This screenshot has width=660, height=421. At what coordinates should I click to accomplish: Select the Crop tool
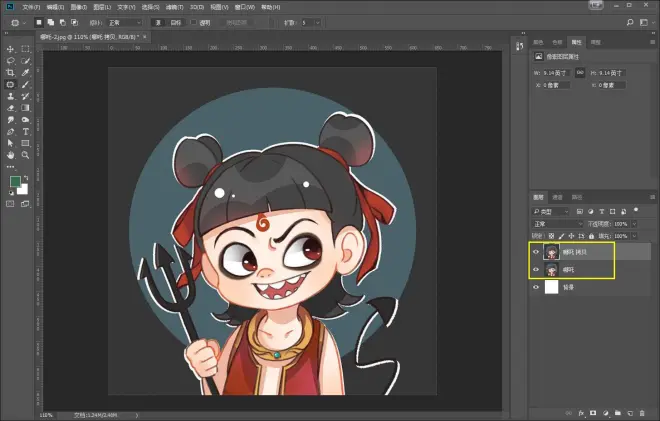(11, 73)
